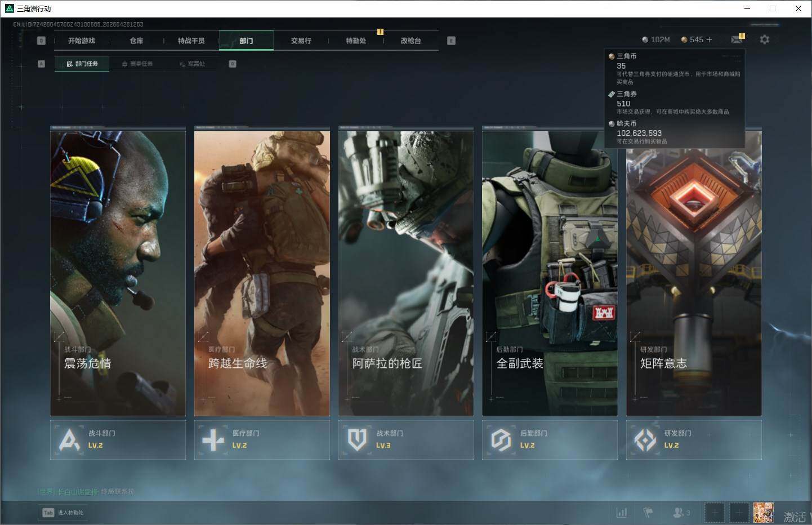812x525 pixels.
Task: Switch to the 仓库 tab
Action: pyautogui.click(x=136, y=41)
